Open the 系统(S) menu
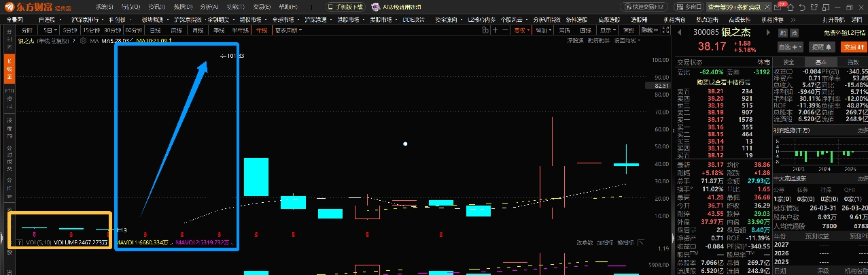This screenshot has width=868, height=275. [105, 6]
